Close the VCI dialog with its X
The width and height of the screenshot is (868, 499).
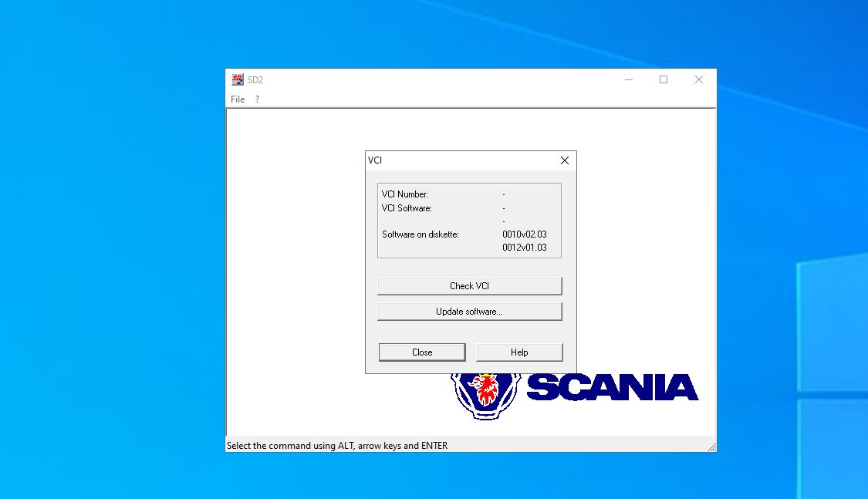564,160
